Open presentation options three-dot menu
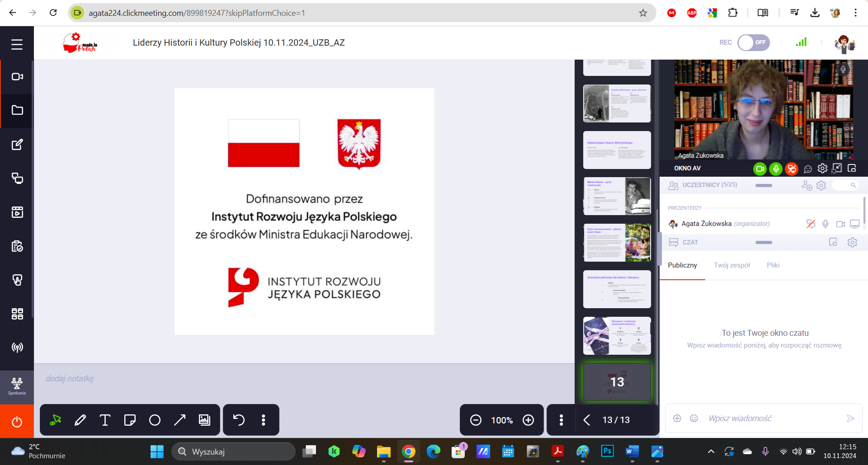Viewport: 868px width, 465px height. click(561, 420)
